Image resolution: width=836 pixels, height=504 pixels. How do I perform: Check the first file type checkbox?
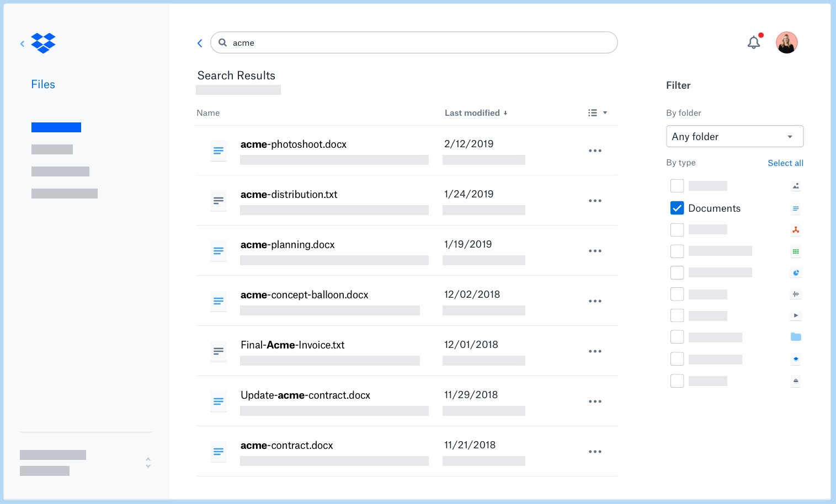point(677,186)
